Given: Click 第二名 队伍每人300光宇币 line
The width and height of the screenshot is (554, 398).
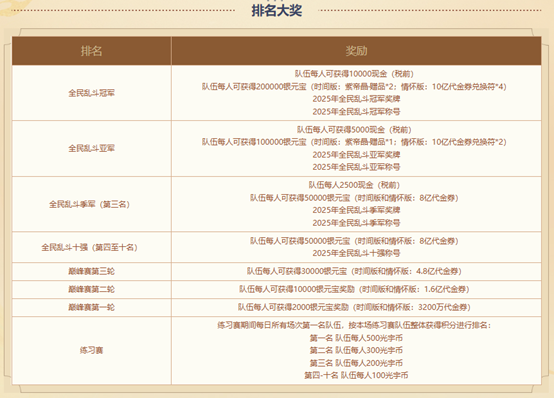Looking at the screenshot, I should tap(356, 351).
